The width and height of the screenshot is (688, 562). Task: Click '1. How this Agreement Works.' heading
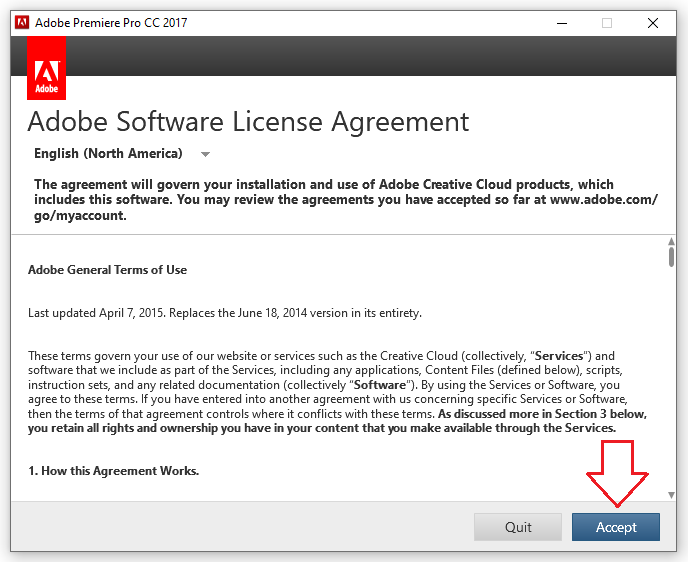coord(114,471)
